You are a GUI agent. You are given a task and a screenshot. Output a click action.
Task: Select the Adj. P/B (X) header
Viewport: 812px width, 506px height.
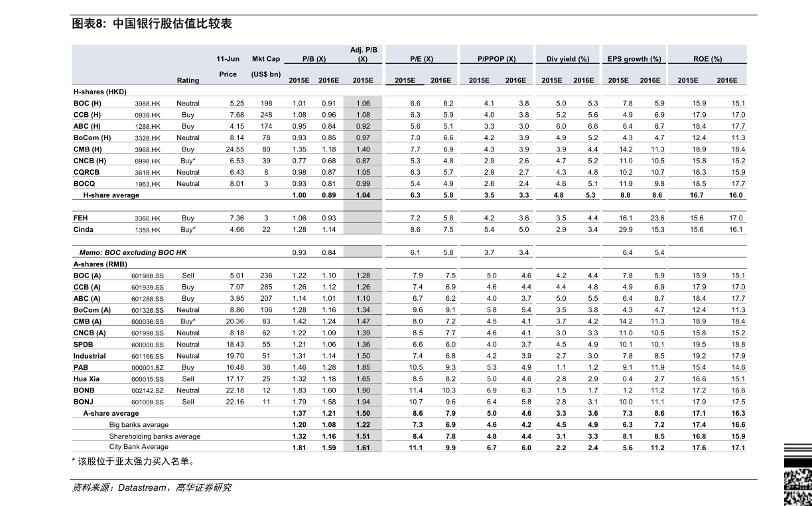click(363, 54)
